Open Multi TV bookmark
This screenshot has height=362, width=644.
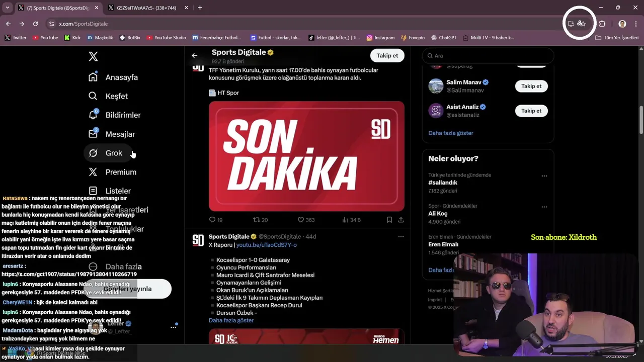click(x=488, y=38)
